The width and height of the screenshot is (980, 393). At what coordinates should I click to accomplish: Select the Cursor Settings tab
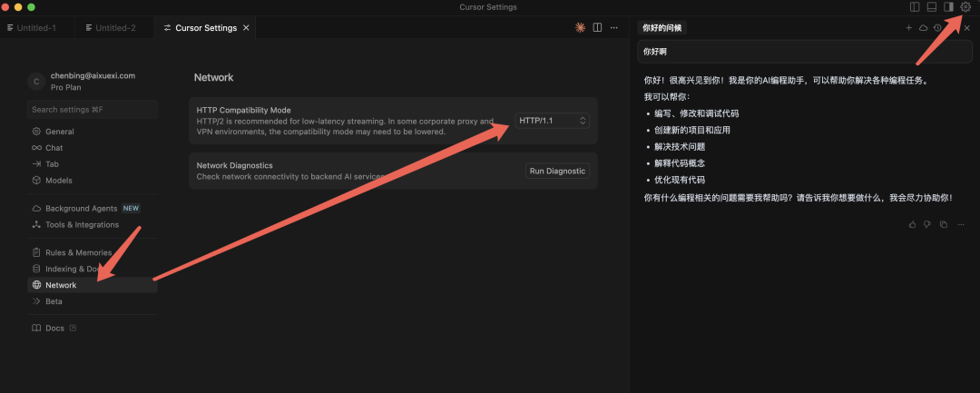click(206, 27)
